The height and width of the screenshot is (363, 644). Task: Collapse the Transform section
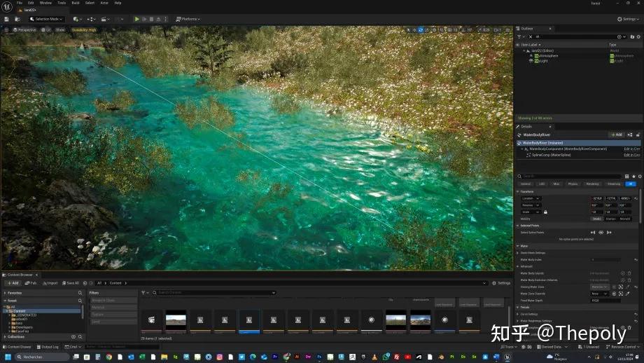coord(518,191)
